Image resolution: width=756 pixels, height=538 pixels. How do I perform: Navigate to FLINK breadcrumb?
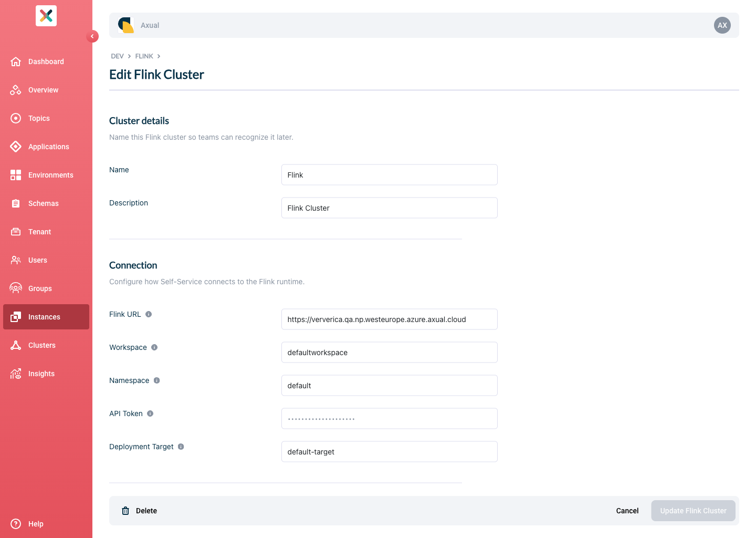tap(144, 56)
